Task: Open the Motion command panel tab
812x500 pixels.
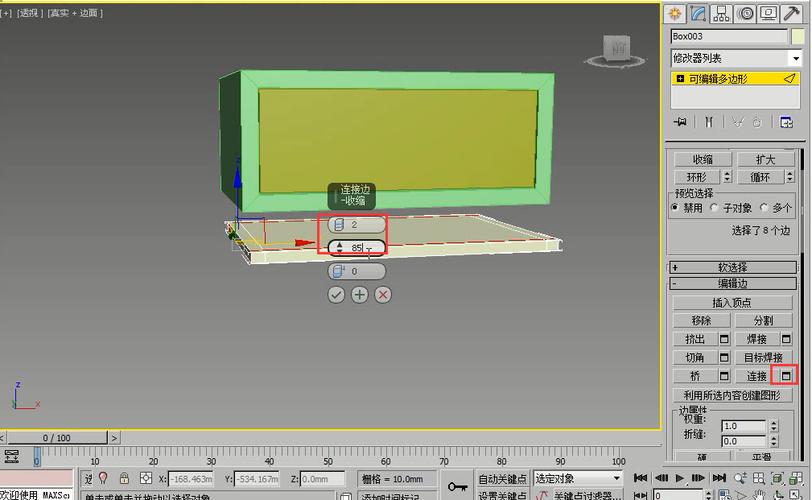Action: (x=745, y=14)
